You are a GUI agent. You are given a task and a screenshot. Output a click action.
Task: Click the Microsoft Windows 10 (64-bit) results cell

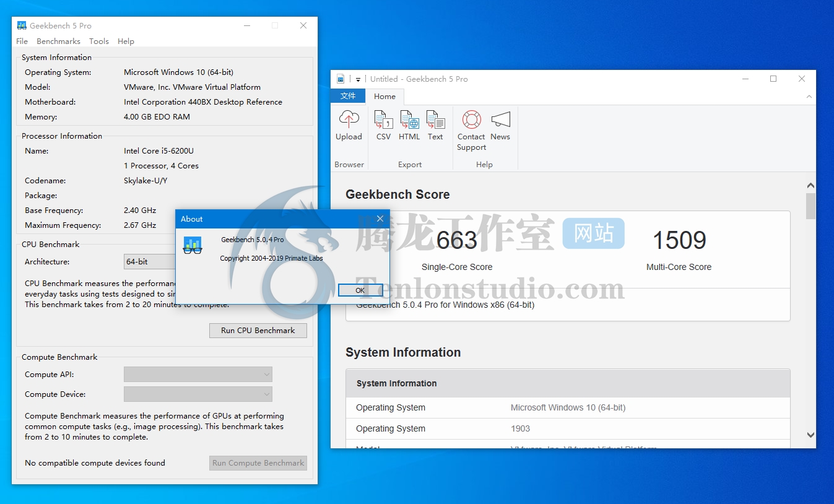tap(568, 407)
